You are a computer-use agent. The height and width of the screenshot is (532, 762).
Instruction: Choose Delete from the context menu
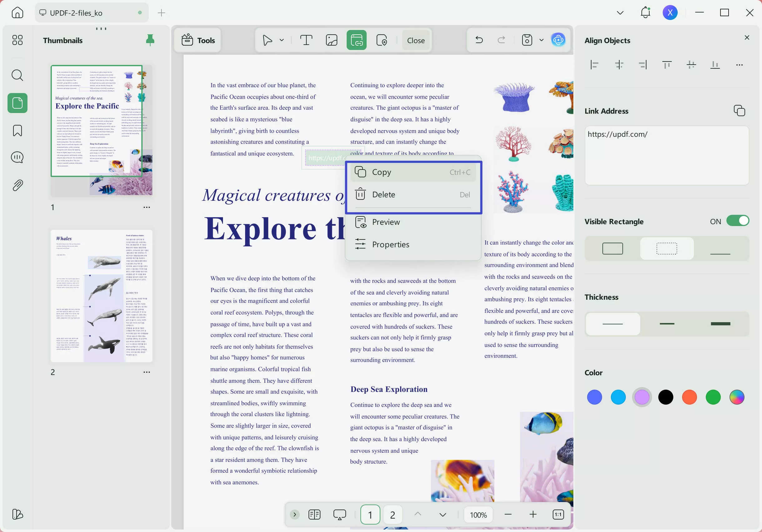383,195
